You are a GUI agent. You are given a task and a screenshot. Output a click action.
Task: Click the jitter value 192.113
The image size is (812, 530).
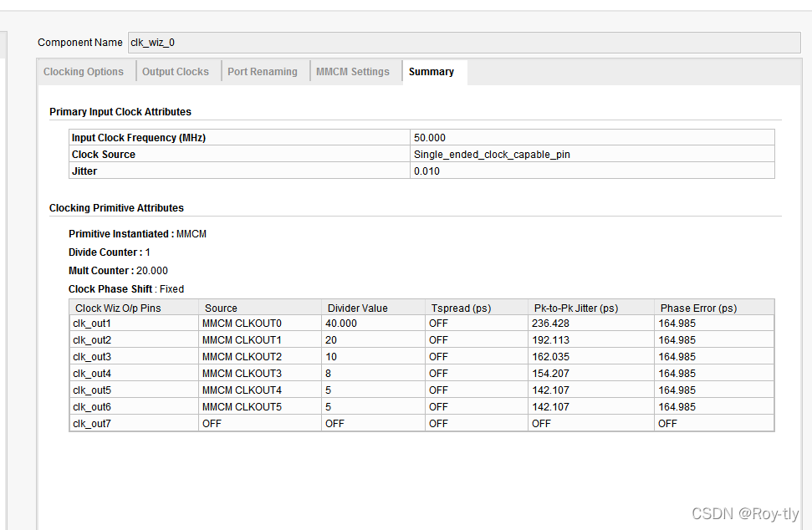(591, 340)
